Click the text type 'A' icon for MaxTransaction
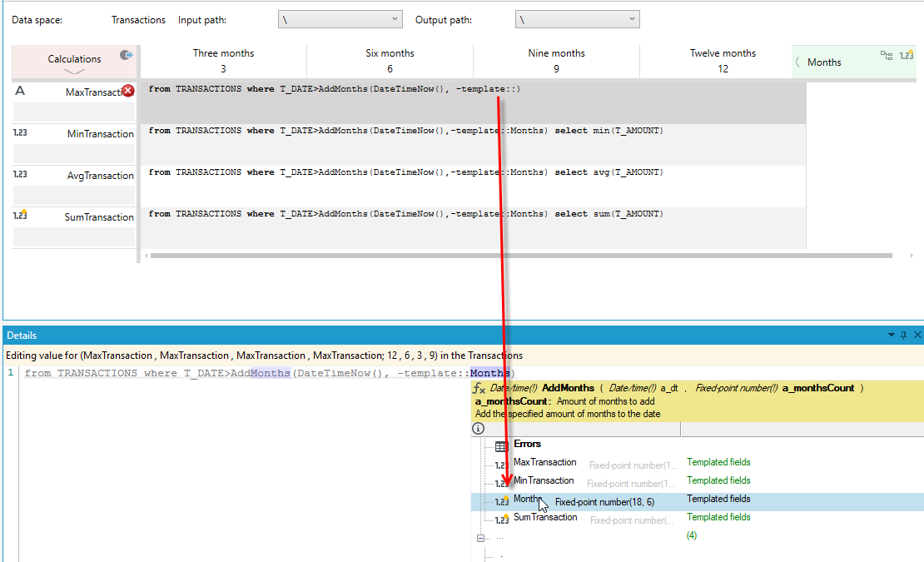The width and height of the screenshot is (924, 562). coord(20,91)
